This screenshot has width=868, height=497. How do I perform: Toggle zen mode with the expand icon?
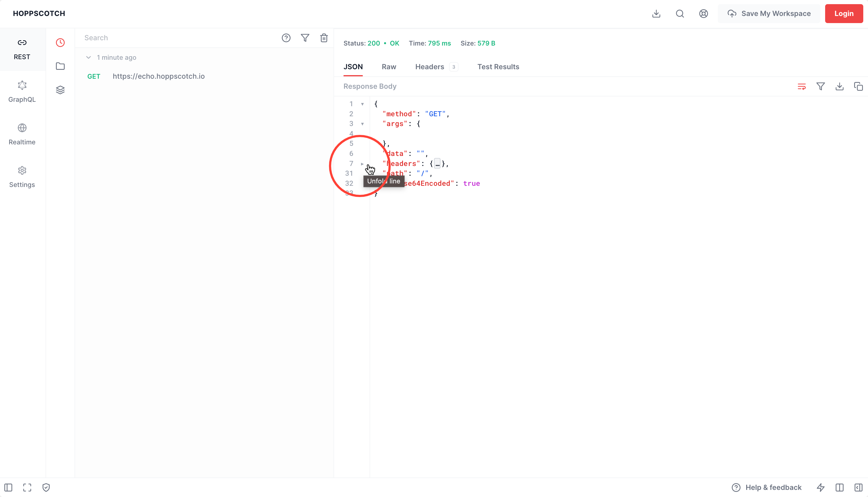(27, 488)
